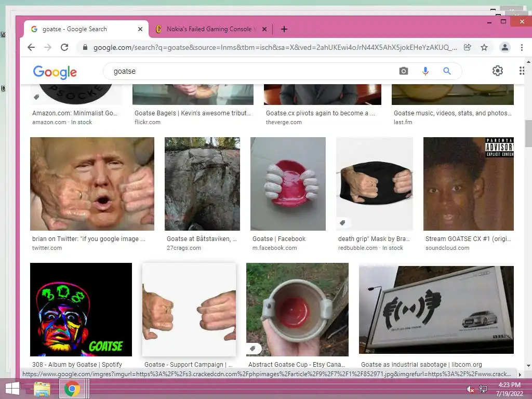Image resolution: width=532 pixels, height=399 pixels.
Task: Open Stream GOATSE CX soundcloud result
Action: (468, 239)
